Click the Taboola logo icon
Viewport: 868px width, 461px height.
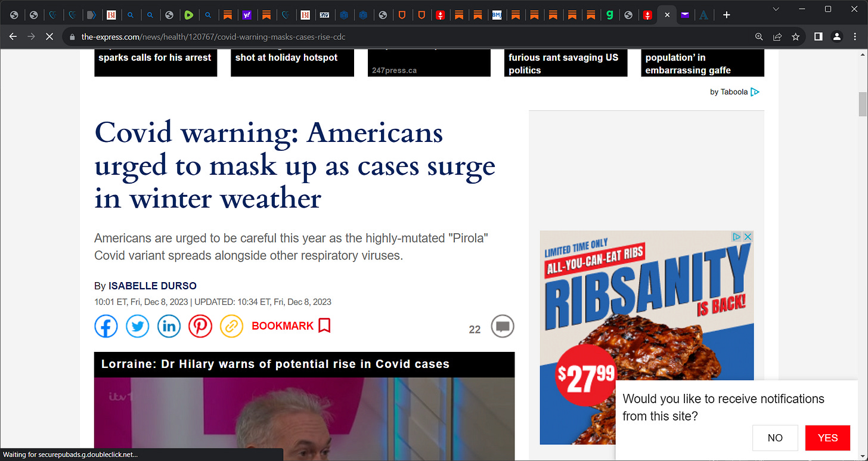[x=755, y=92]
